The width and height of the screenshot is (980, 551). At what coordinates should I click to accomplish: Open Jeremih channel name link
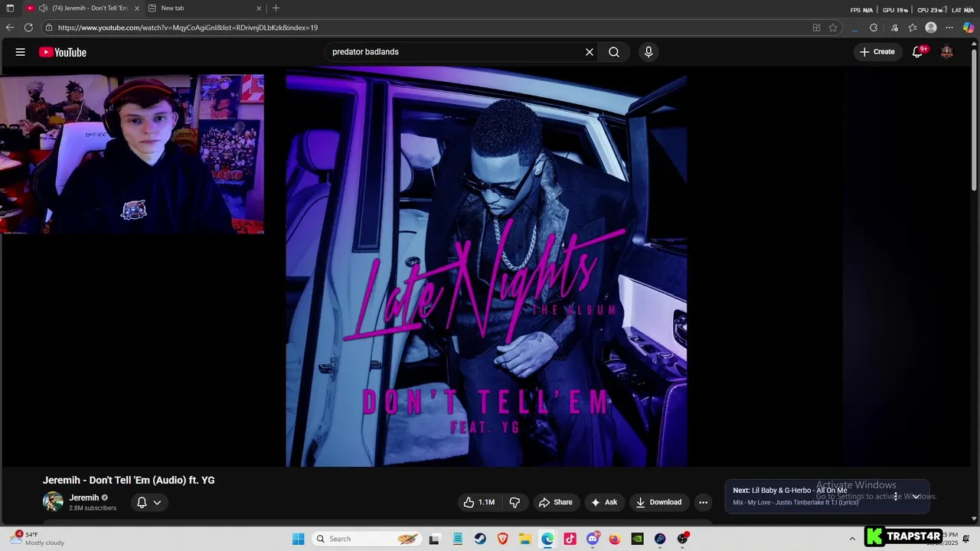coord(84,497)
